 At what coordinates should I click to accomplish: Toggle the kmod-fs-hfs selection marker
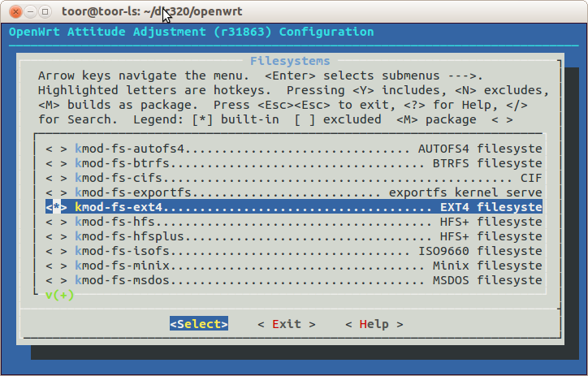pyautogui.click(x=56, y=222)
